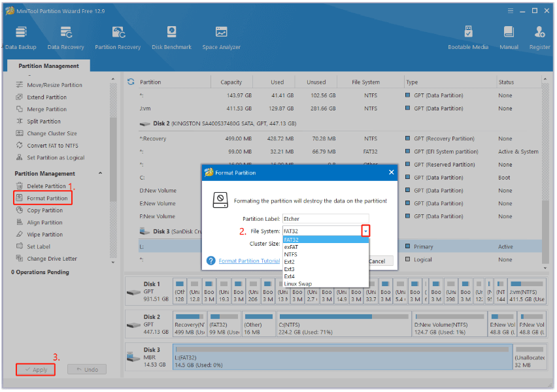Select Recovery 499 MB block in Disk 2 map
The image size is (557, 392).
[190, 324]
